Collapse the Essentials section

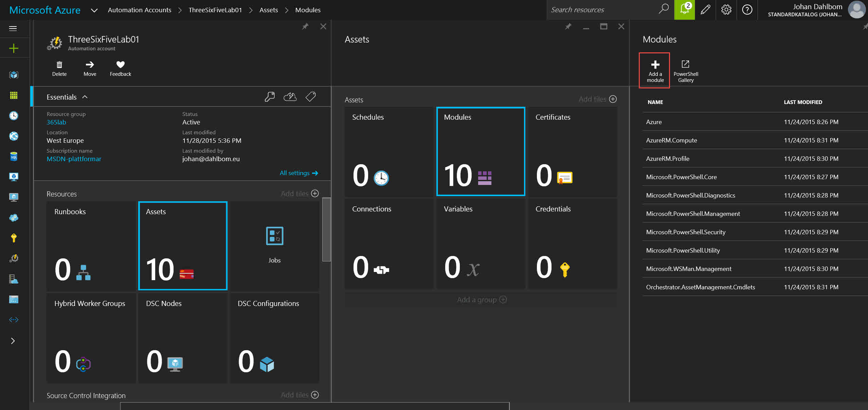[x=85, y=97]
